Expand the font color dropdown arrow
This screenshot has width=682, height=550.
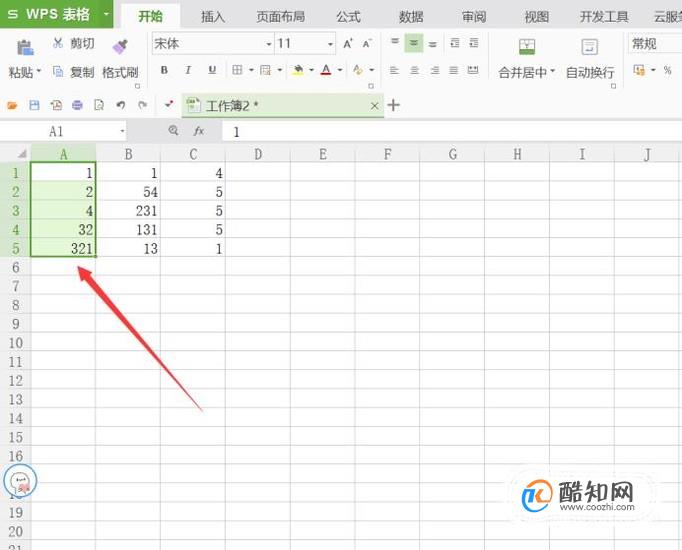(x=340, y=70)
